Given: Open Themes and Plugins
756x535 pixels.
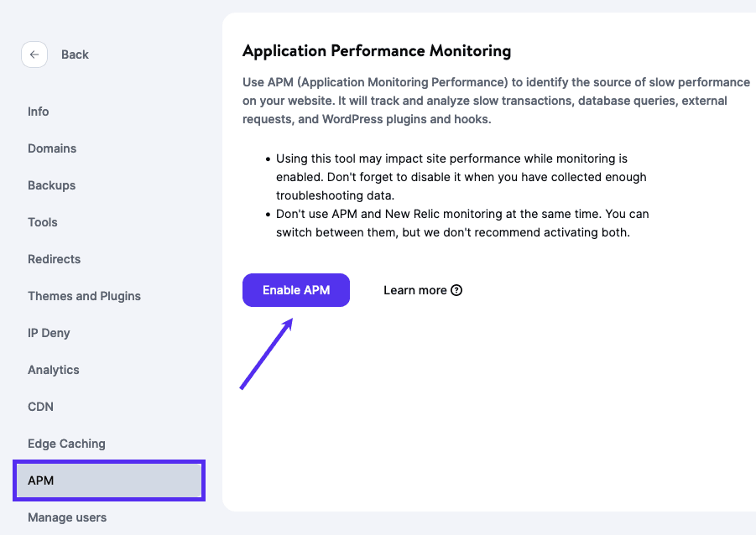Looking at the screenshot, I should 83,295.
